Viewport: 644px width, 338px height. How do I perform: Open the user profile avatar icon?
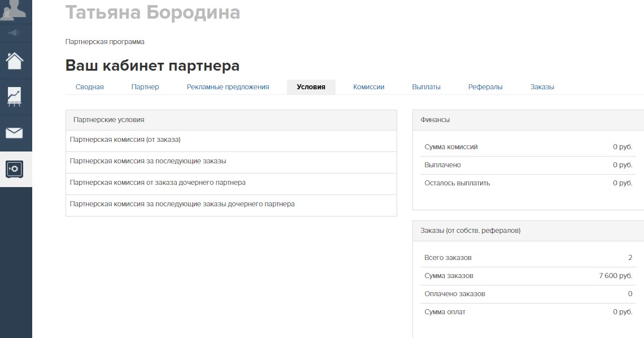pos(14,11)
